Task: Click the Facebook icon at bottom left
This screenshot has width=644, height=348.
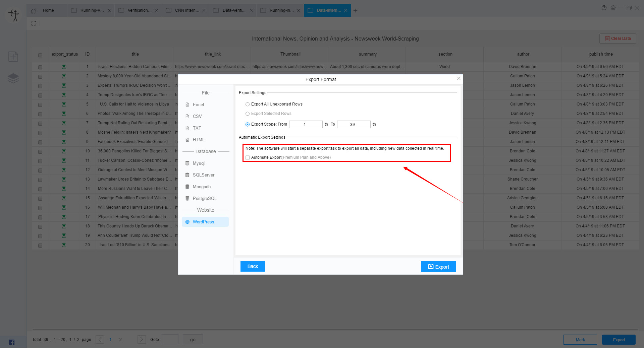Action: pyautogui.click(x=12, y=342)
